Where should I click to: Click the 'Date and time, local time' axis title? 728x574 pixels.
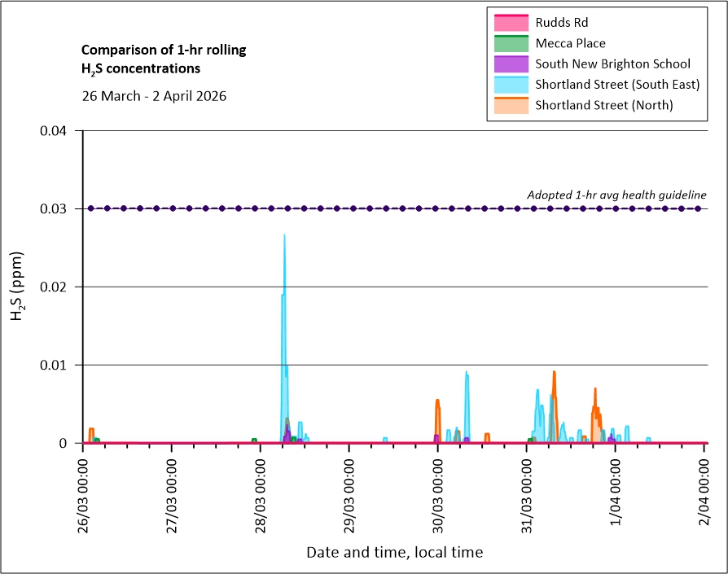(x=394, y=553)
